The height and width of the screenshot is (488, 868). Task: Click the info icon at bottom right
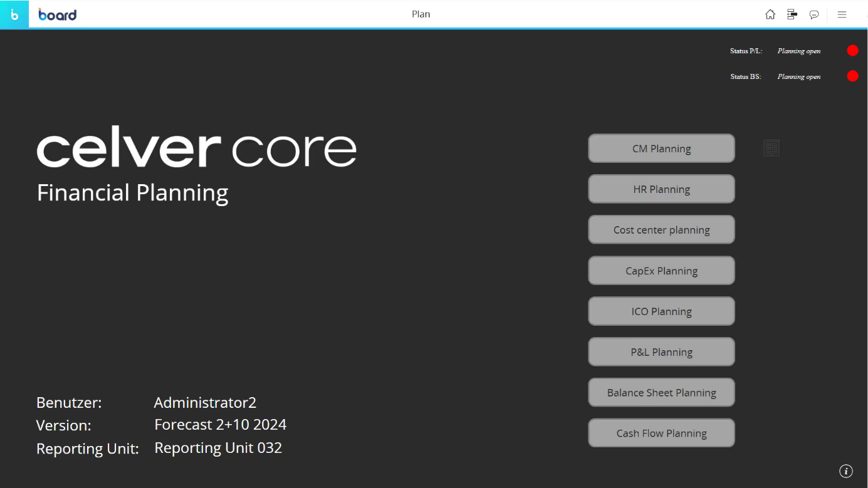click(x=846, y=471)
